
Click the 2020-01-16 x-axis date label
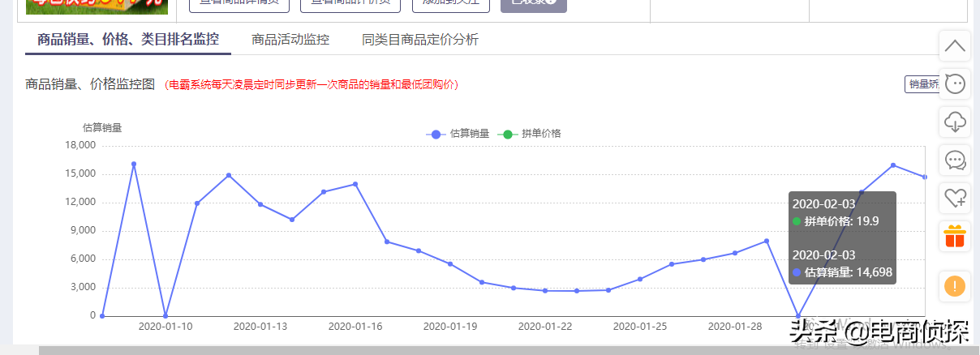coord(355,327)
